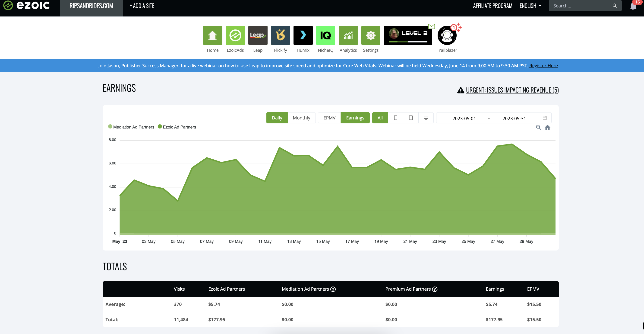The height and width of the screenshot is (334, 644).
Task: Open the Home dashboard icon
Action: [212, 35]
